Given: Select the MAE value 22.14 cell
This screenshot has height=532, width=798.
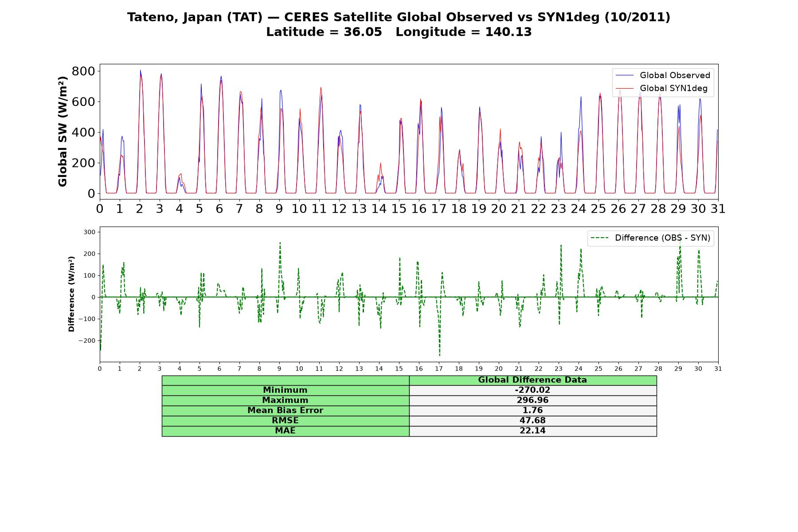Looking at the screenshot, I should [x=533, y=431].
